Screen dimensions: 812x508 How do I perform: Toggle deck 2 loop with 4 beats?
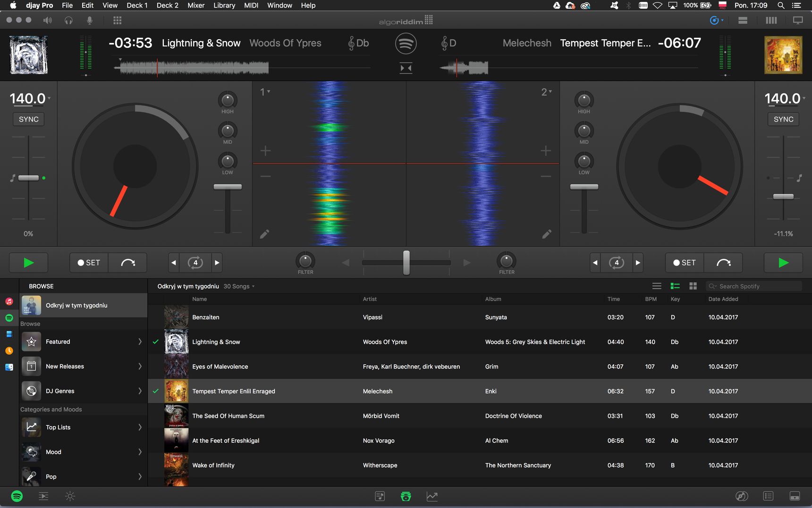click(617, 263)
